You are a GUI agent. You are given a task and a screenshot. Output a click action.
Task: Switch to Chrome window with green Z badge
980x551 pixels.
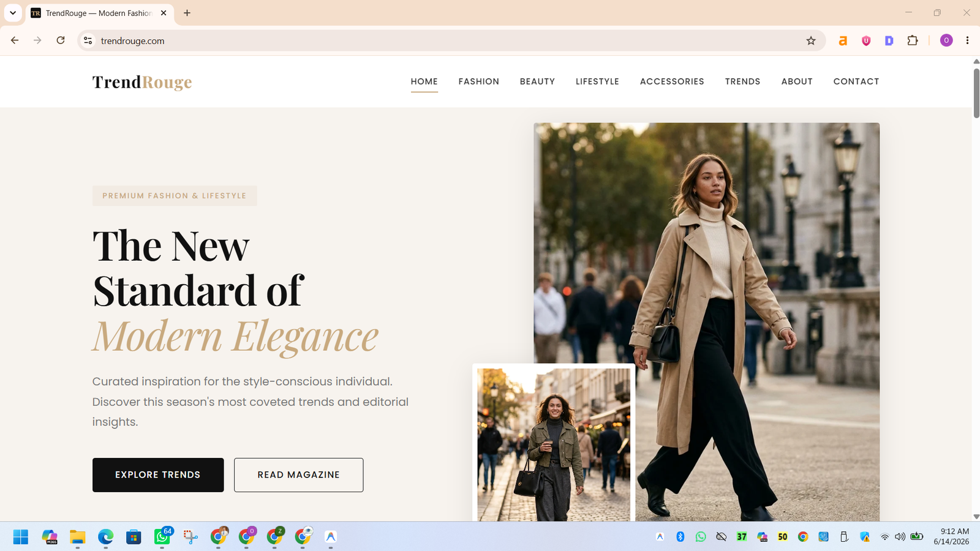pos(275,536)
